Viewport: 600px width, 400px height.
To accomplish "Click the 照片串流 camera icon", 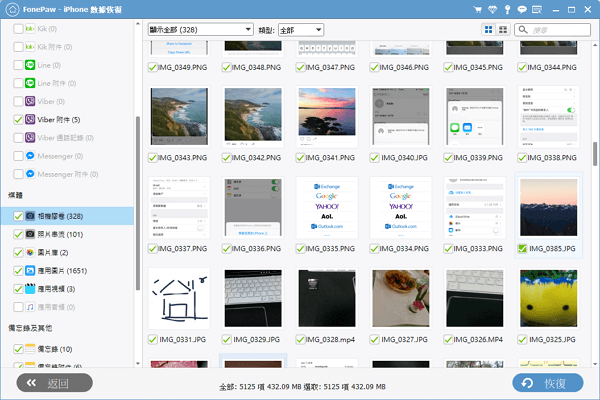I will pyautogui.click(x=30, y=234).
